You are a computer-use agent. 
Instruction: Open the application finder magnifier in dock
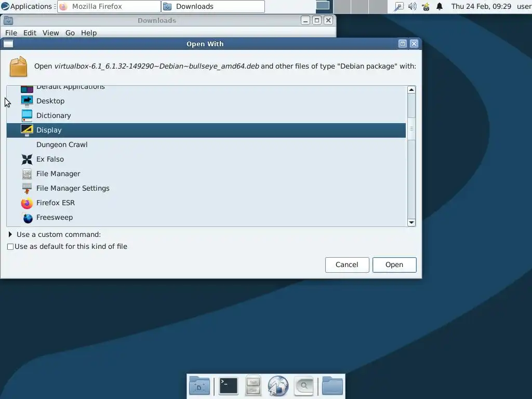[x=303, y=386]
